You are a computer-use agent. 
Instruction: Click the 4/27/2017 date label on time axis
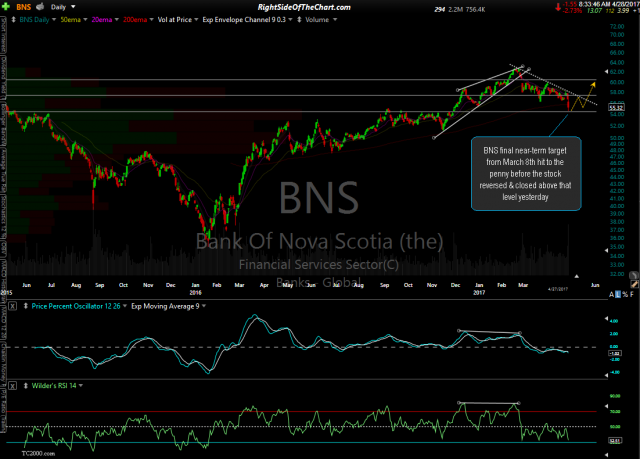point(558,289)
